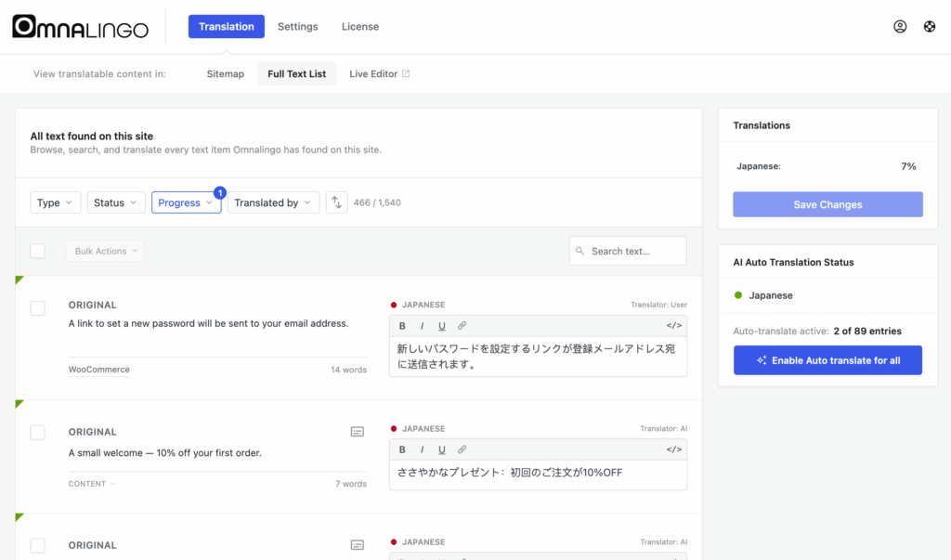The image size is (951, 560).
Task: Open code view for password link translation
Action: pos(674,326)
